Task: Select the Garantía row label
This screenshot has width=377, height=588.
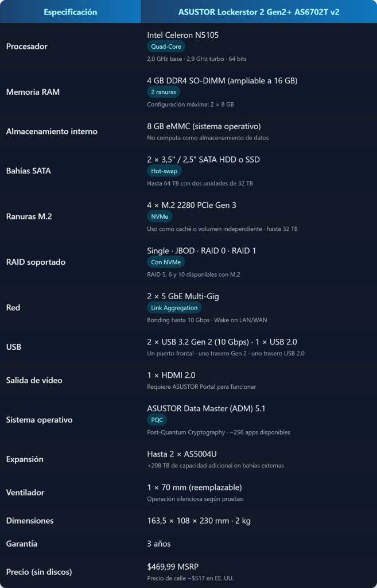Action: [22, 544]
